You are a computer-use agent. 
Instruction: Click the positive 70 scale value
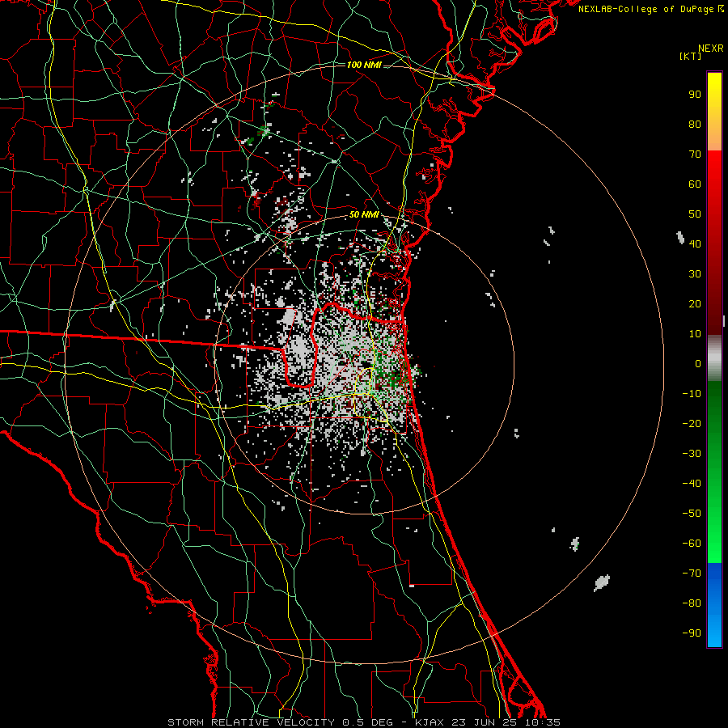[695, 154]
